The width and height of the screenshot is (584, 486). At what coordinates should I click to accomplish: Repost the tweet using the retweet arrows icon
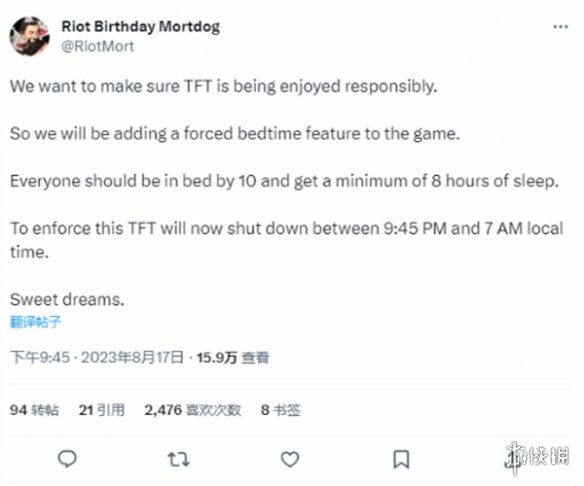click(178, 460)
